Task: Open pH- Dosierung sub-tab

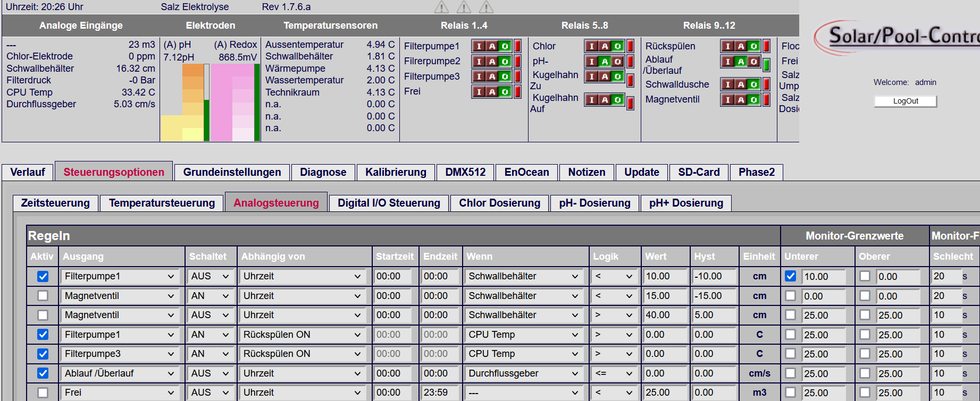Action: coord(594,203)
